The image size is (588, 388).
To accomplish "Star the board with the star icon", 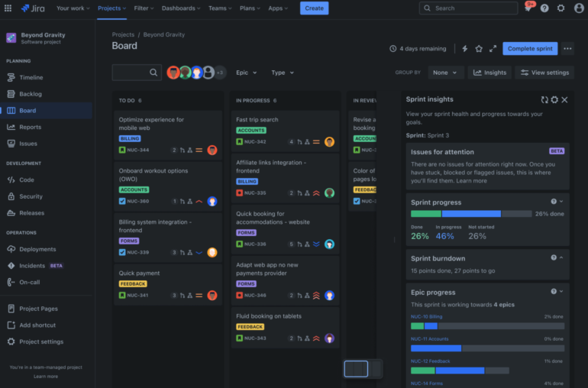I will (479, 48).
